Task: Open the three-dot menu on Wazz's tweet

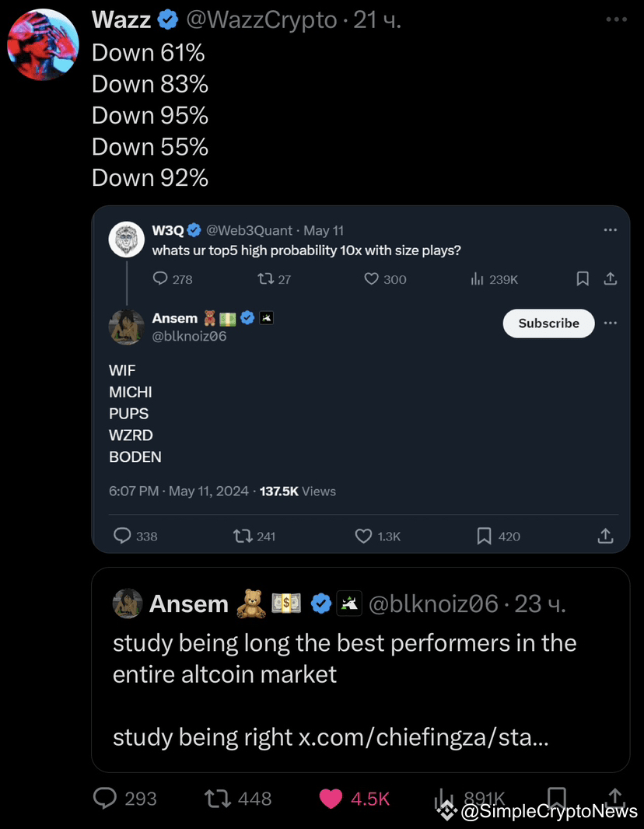Action: tap(616, 19)
